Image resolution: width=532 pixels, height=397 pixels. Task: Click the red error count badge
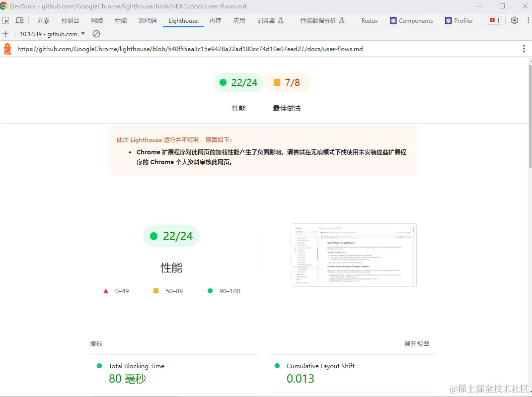[494, 20]
